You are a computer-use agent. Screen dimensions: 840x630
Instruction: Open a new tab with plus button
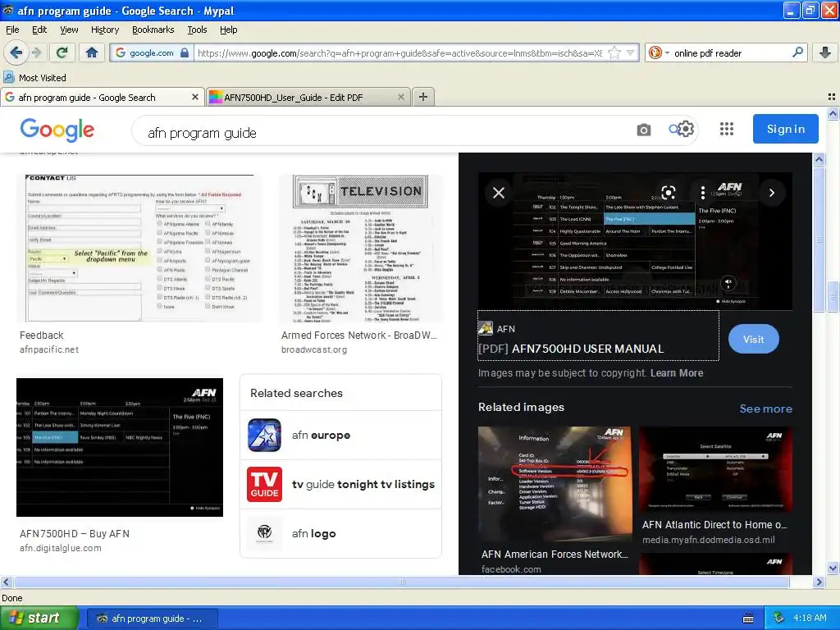coord(423,97)
